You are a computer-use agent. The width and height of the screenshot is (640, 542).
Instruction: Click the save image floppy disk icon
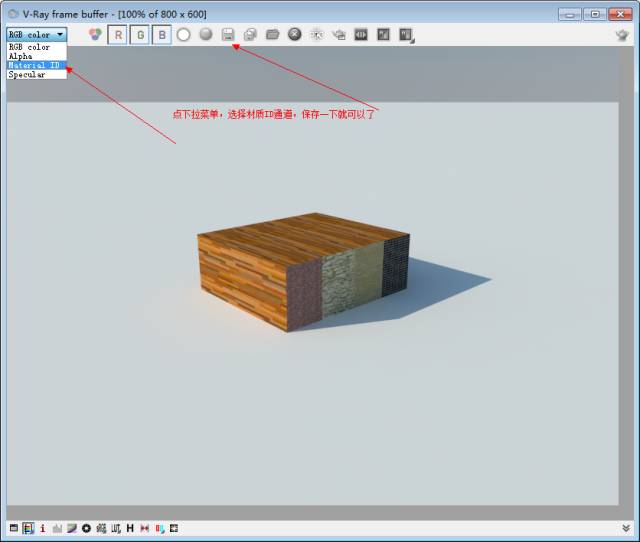click(x=228, y=34)
